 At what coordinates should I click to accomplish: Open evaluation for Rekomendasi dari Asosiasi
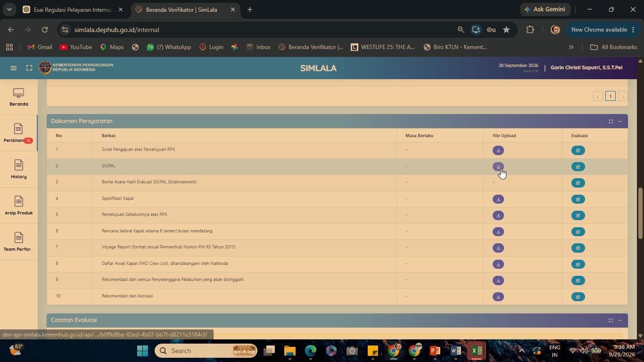point(578,297)
